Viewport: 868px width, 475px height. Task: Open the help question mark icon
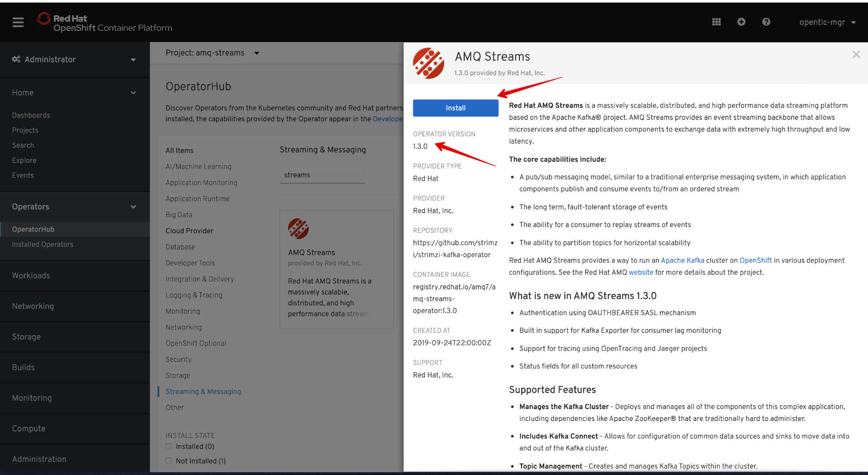pyautogui.click(x=766, y=22)
